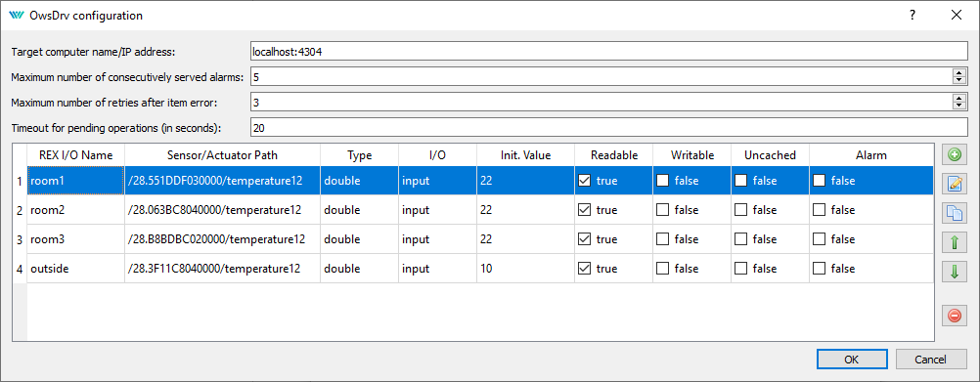The width and height of the screenshot is (980, 382).
Task: Click the green add item icon
Action: click(955, 155)
